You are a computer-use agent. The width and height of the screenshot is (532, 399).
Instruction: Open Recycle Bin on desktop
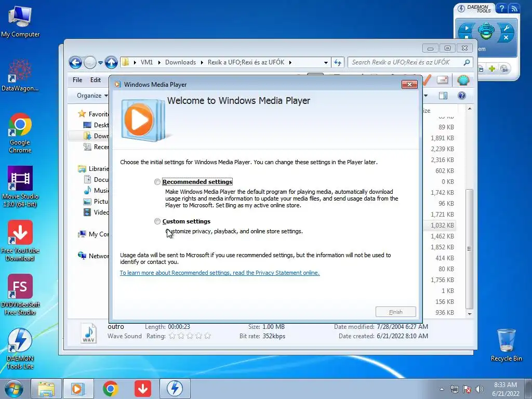tap(506, 345)
